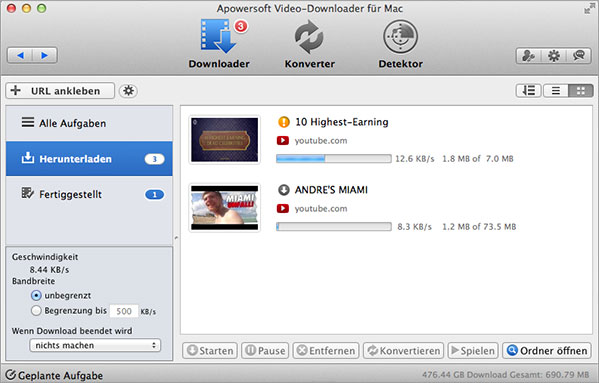The width and height of the screenshot is (599, 383).
Task: Select the Begrenzung bis radio button
Action: [36, 310]
